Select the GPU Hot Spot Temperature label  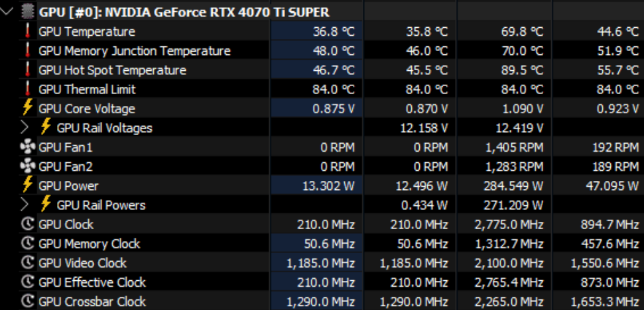tap(112, 70)
